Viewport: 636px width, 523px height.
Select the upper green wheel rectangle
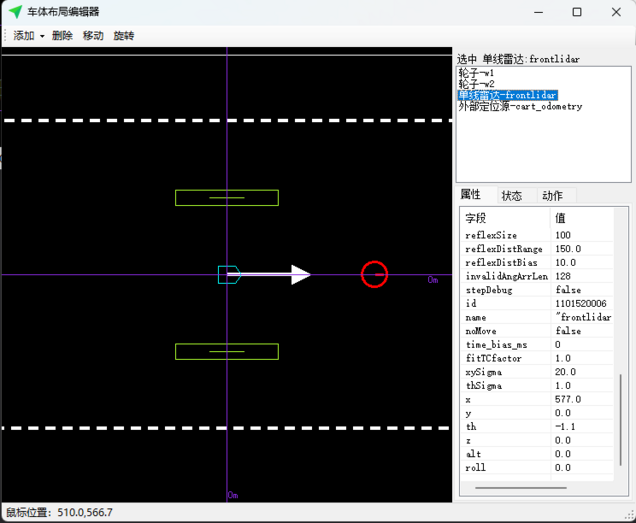click(x=226, y=198)
